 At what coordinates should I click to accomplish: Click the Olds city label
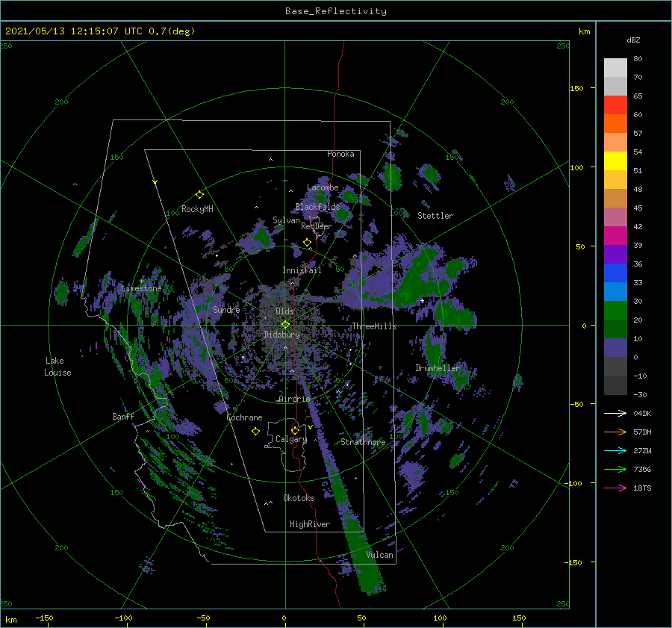(284, 311)
